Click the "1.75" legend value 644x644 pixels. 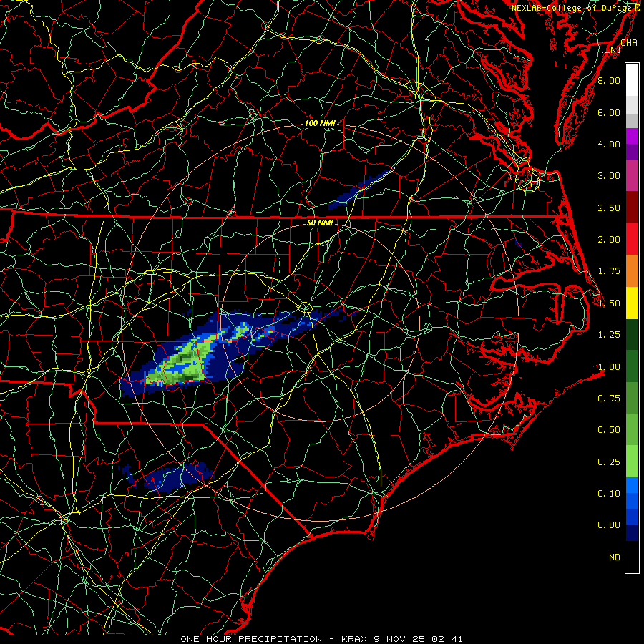[x=609, y=271]
